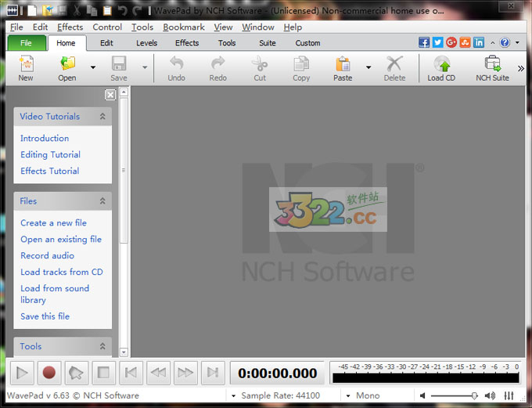532x408 pixels.
Task: Open the Editing Tutorial link
Action: point(50,155)
